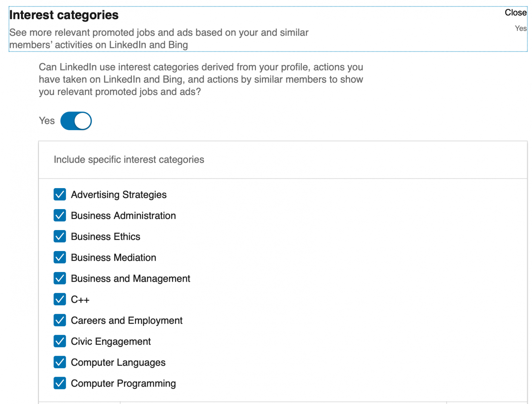532x404 pixels.
Task: Click the Advertising Strategies label text
Action: click(119, 195)
